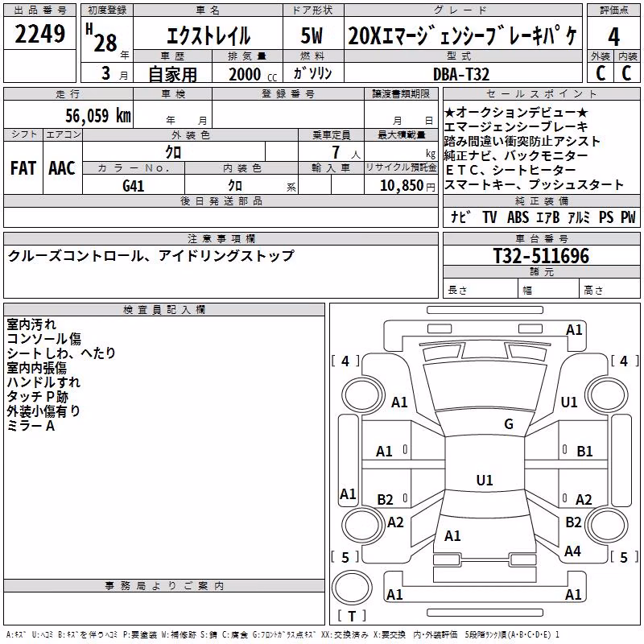Click the grade text 20Xエマージェンシーブレーキパケ
644x644 pixels.
click(x=463, y=35)
